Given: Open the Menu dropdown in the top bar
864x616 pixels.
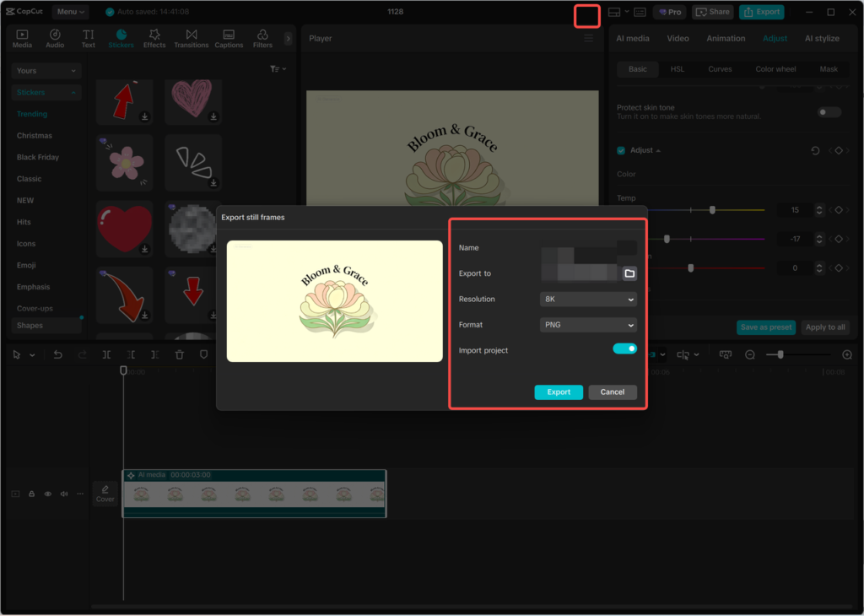Looking at the screenshot, I should click(x=70, y=11).
